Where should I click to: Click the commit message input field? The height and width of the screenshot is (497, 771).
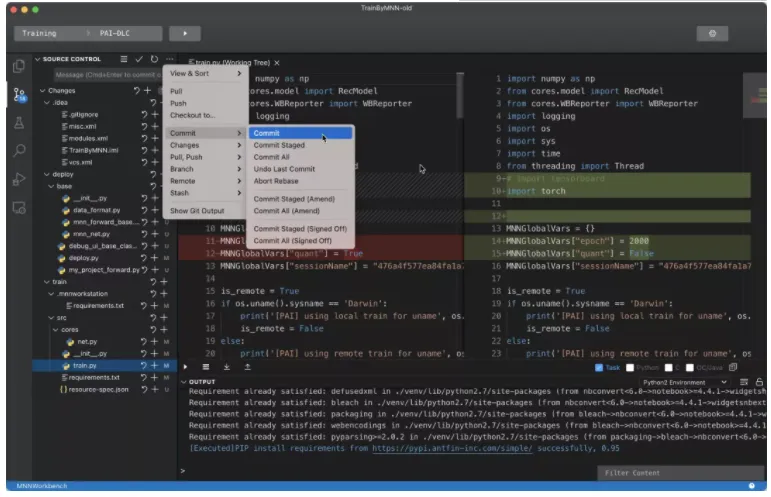tap(108, 75)
